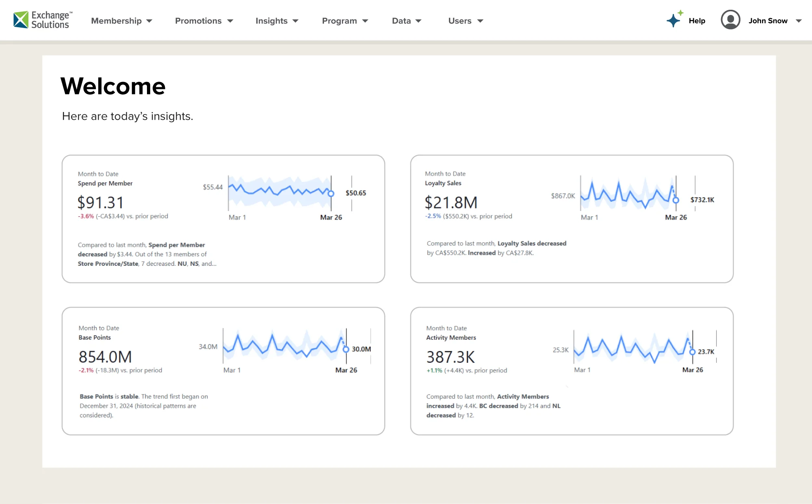Open the Base Points insight card

click(223, 371)
